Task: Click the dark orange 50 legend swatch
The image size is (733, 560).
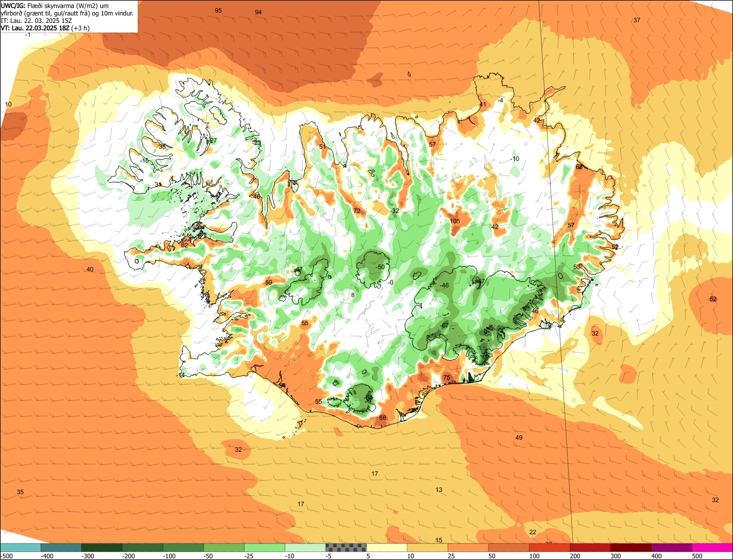Action: [x=509, y=547]
